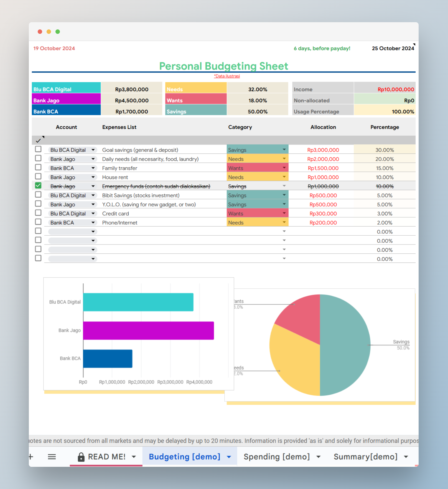This screenshot has width=448, height=489.
Task: Select the Bank Jago bar in chart
Action: [x=149, y=331]
